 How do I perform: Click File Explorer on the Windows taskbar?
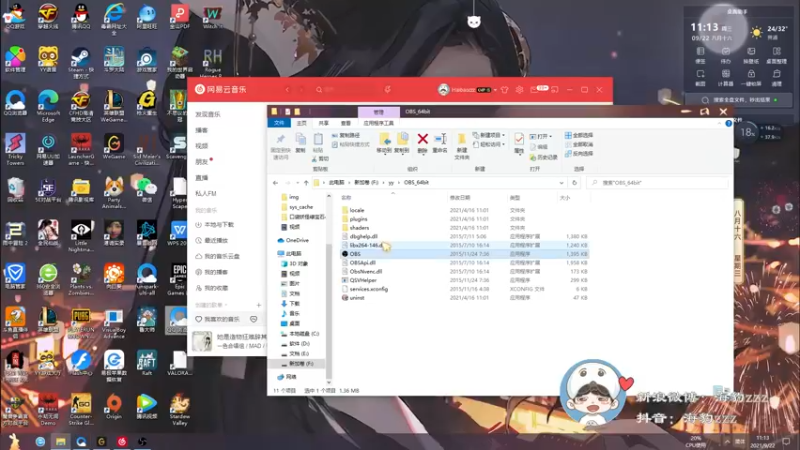click(61, 441)
